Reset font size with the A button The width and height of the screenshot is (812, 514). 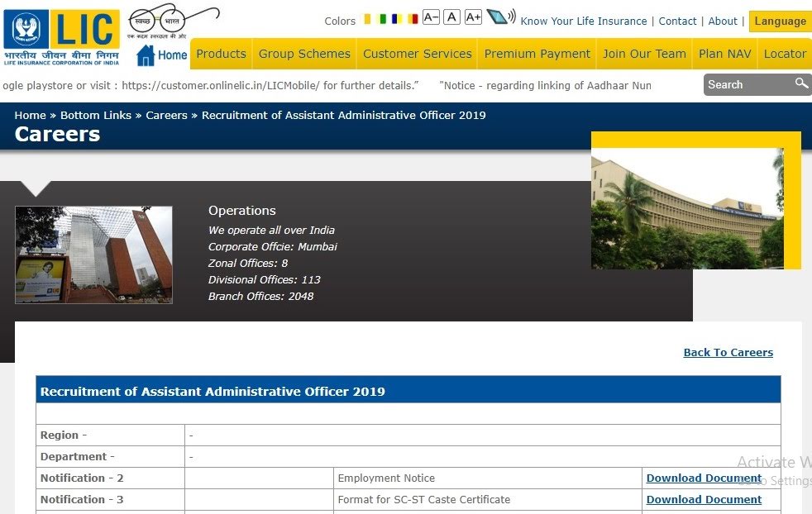tap(451, 17)
